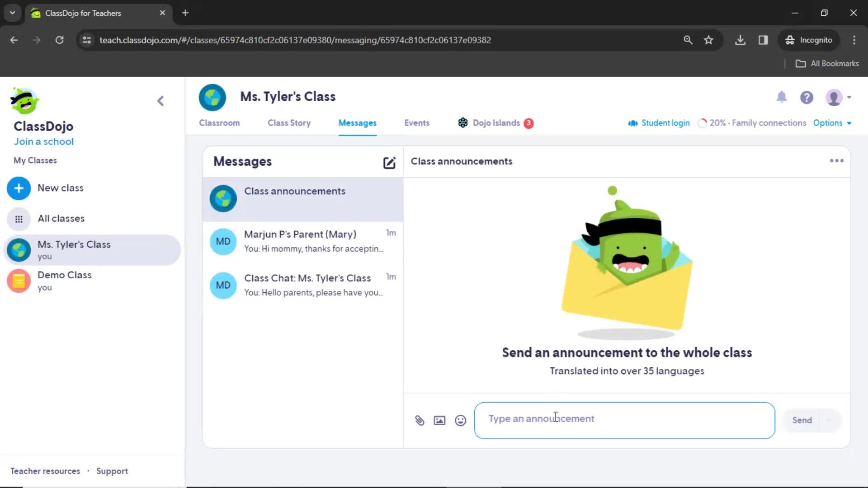Click All classes label
Viewport: 868px width, 488px height.
coord(61,219)
